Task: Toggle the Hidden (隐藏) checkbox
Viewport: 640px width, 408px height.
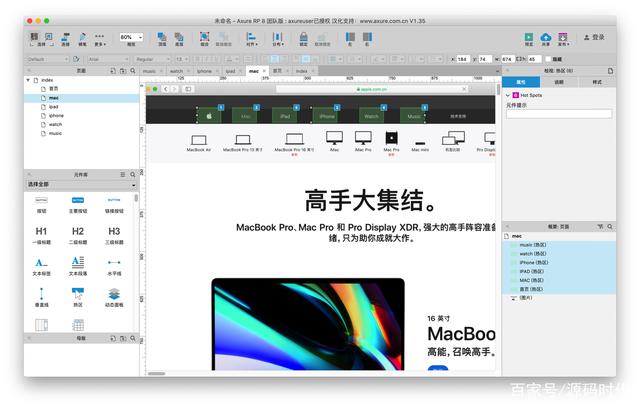Action: point(549,59)
